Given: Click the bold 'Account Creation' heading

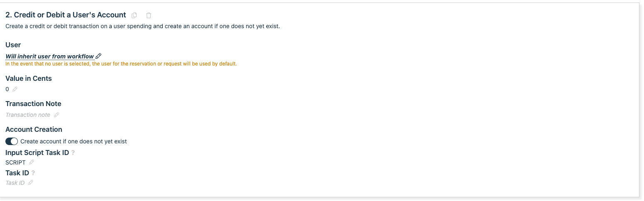Looking at the screenshot, I should [x=34, y=129].
